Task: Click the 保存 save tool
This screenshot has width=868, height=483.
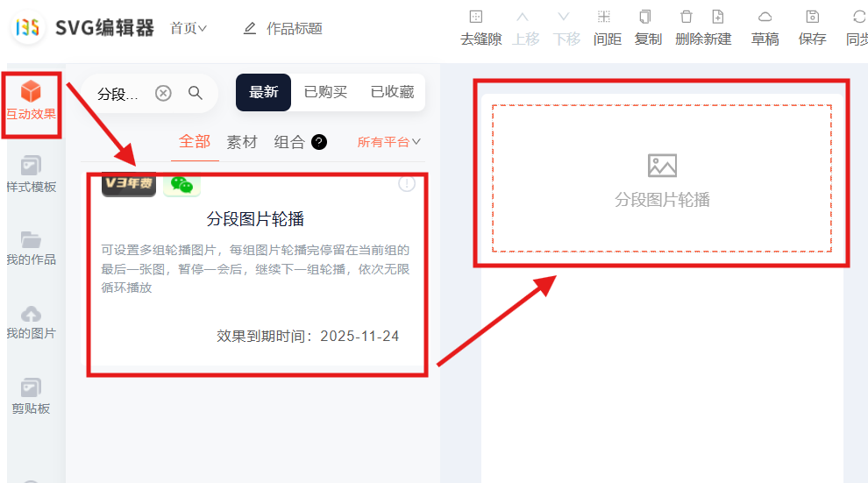Action: (812, 28)
